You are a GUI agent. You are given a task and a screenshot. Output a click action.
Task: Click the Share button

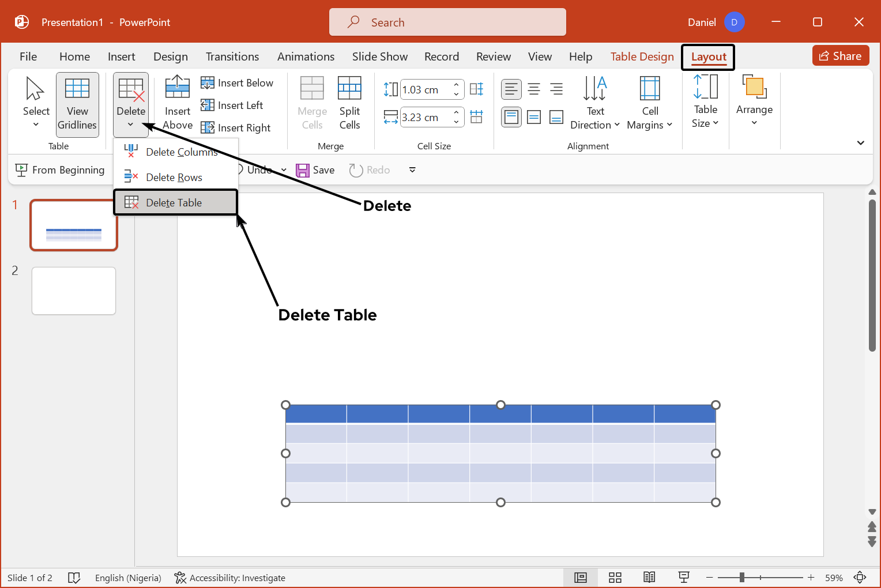point(840,56)
